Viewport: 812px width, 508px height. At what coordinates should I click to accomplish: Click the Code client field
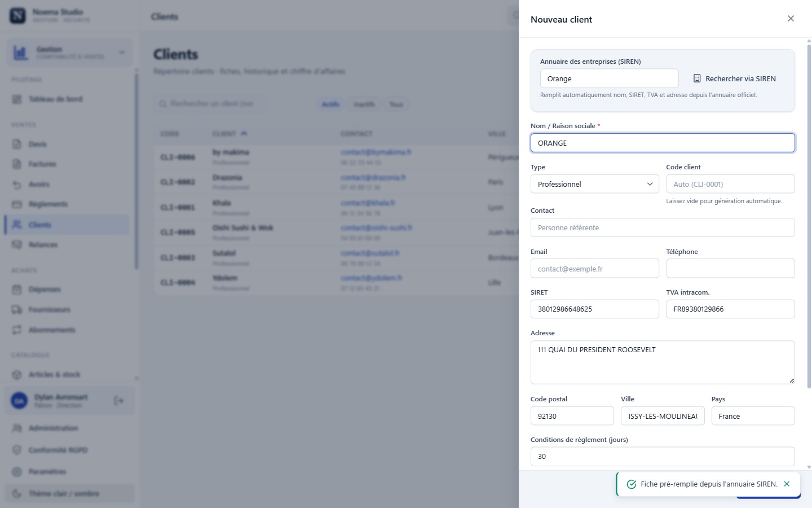pyautogui.click(x=730, y=184)
